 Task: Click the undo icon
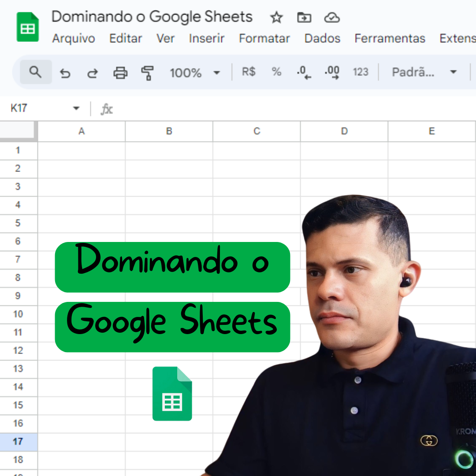tap(65, 72)
